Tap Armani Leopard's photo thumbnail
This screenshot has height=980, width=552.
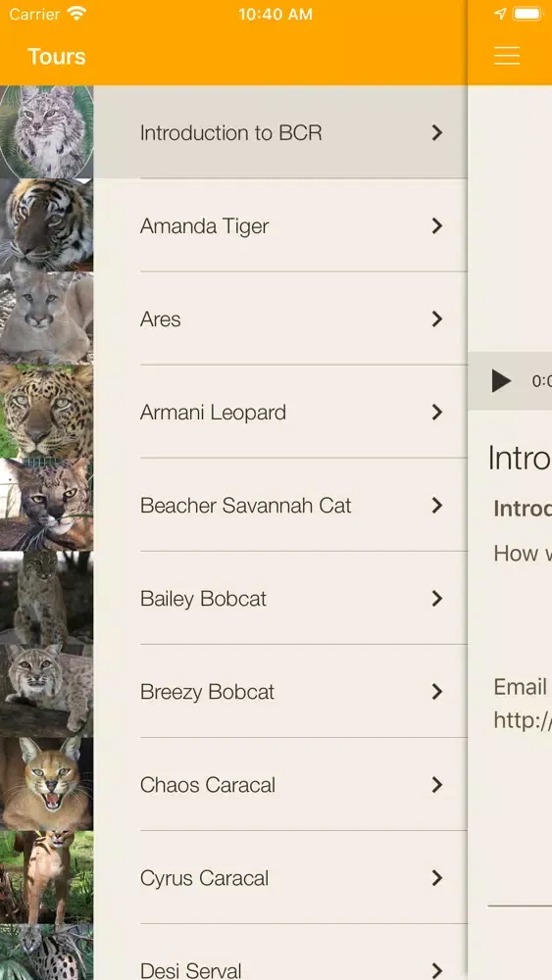(47, 412)
